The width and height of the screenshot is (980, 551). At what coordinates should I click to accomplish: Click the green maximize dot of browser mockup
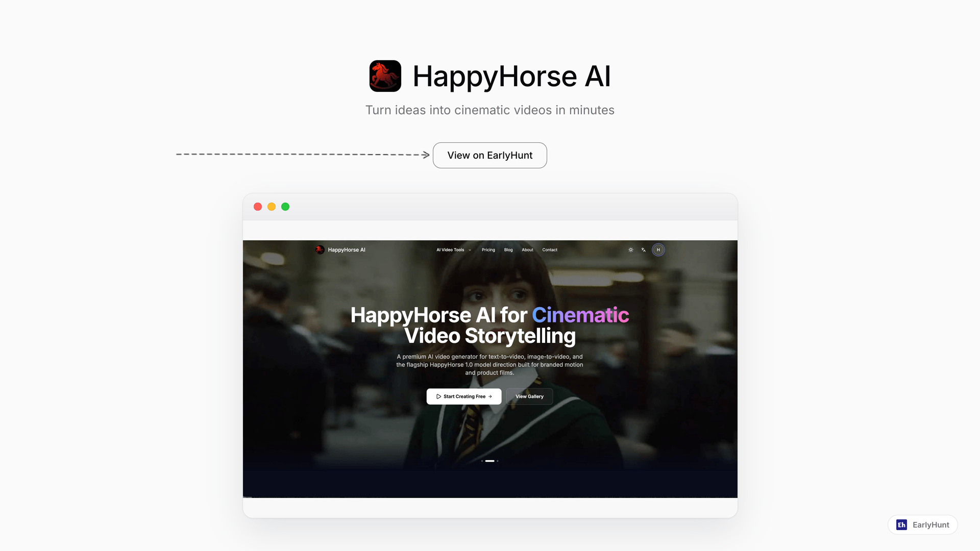pyautogui.click(x=285, y=207)
